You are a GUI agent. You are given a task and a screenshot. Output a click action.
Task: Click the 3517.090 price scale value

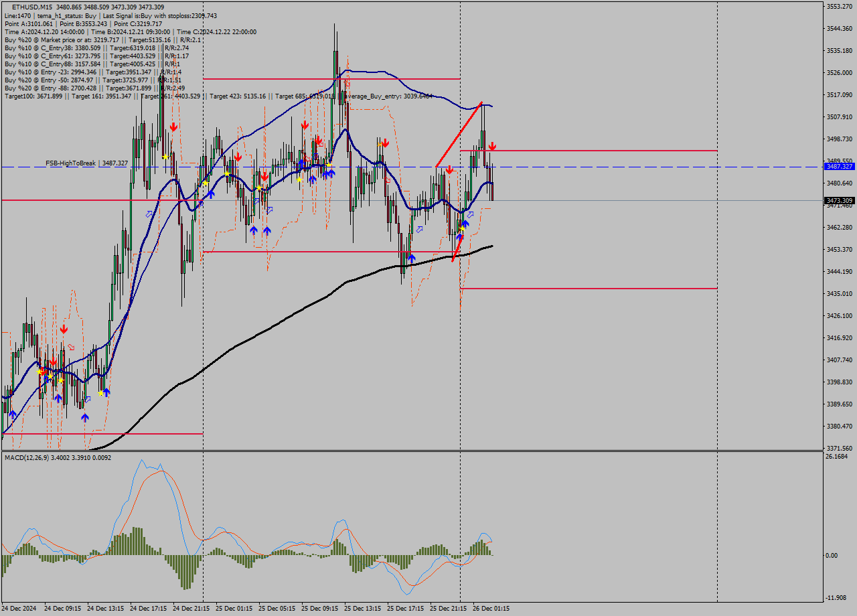click(x=840, y=94)
